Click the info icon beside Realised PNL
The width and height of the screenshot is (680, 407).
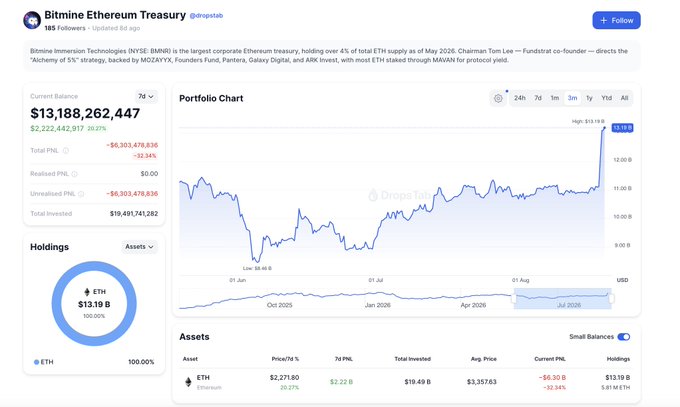coord(75,174)
